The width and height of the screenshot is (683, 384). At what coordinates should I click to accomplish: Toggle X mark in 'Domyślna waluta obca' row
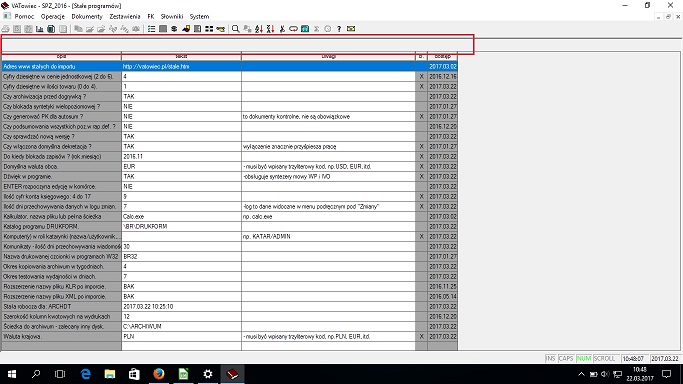coord(421,166)
